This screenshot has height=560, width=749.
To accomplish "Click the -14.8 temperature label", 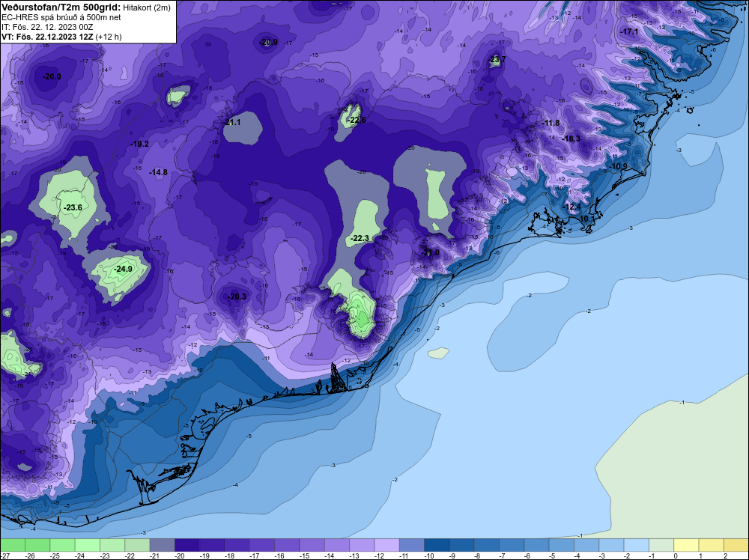I will pos(158,172).
